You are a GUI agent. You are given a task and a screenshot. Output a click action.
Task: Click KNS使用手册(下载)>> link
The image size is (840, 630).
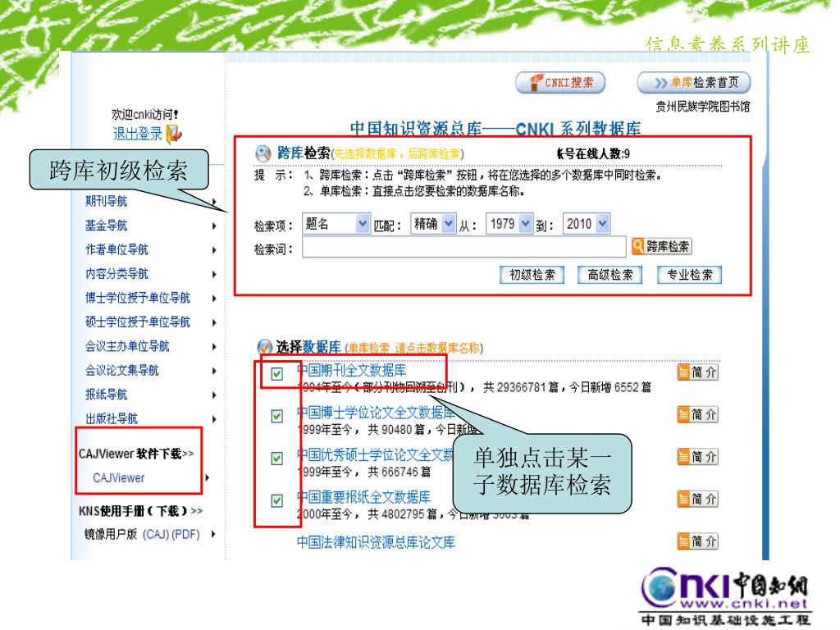pyautogui.click(x=140, y=511)
